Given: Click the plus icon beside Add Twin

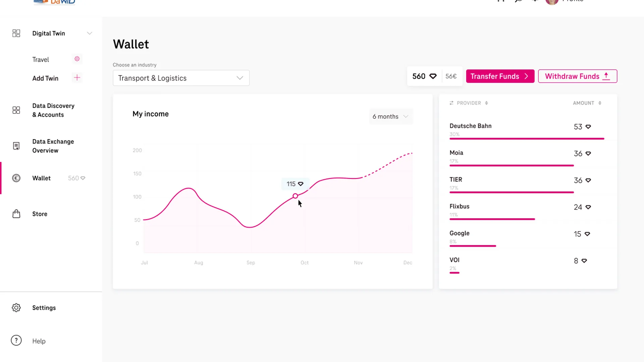Looking at the screenshot, I should [77, 78].
